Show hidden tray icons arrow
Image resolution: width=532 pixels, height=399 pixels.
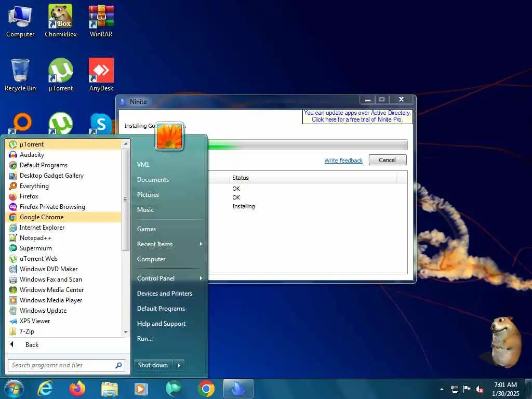(442, 389)
